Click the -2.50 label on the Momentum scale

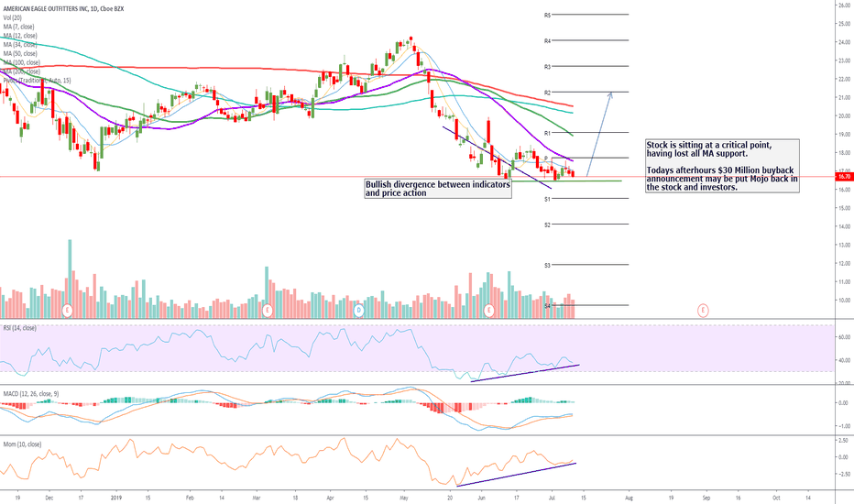click(843, 475)
